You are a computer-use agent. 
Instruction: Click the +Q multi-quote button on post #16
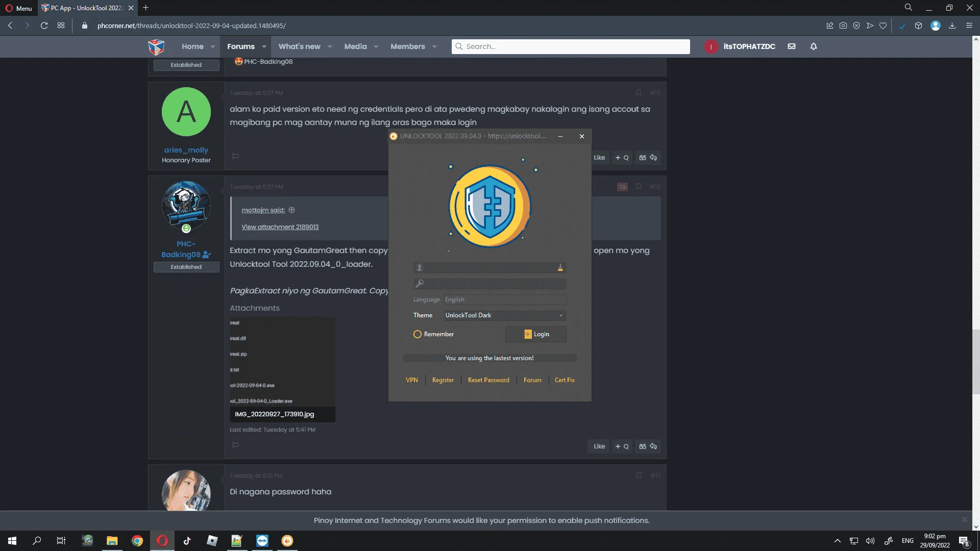tap(622, 446)
